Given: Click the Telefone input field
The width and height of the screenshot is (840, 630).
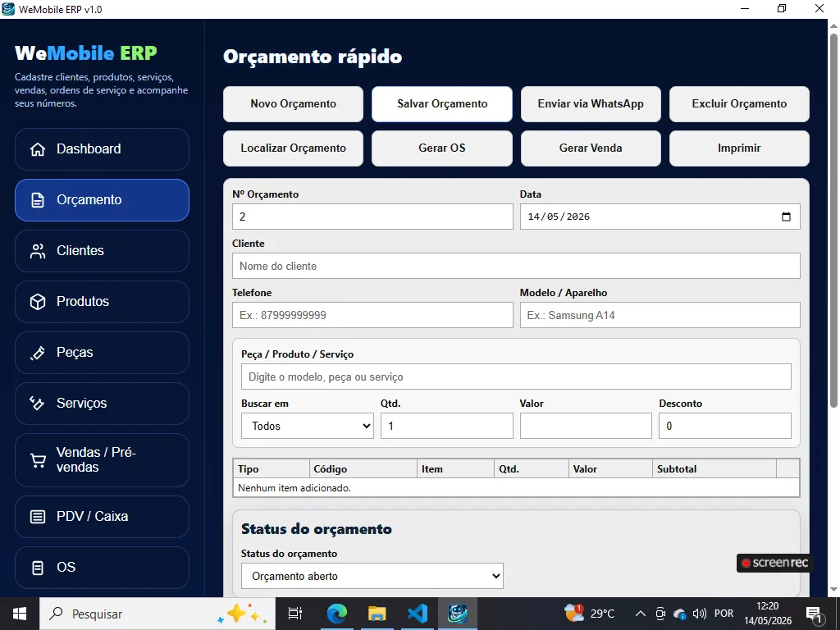Looking at the screenshot, I should (x=372, y=315).
